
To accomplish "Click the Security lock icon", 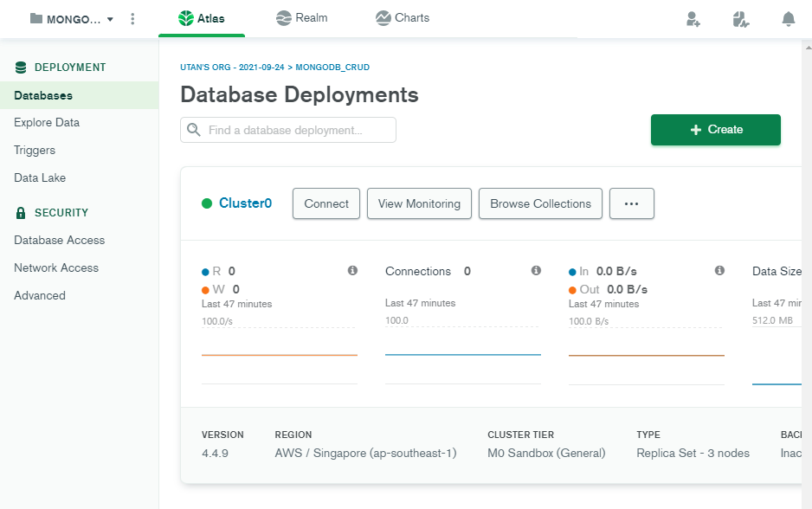I will (x=21, y=213).
